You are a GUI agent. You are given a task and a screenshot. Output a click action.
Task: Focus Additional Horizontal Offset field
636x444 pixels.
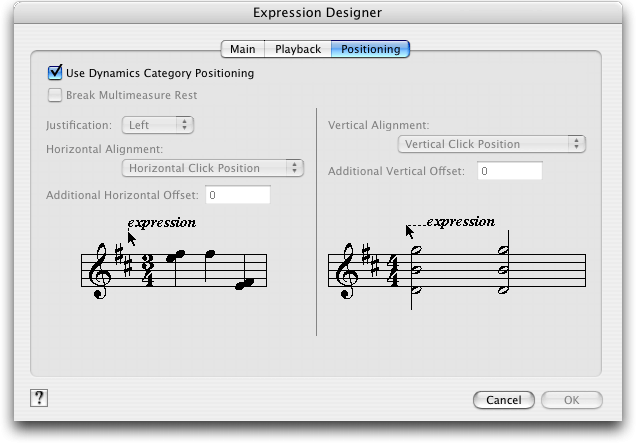click(238, 195)
